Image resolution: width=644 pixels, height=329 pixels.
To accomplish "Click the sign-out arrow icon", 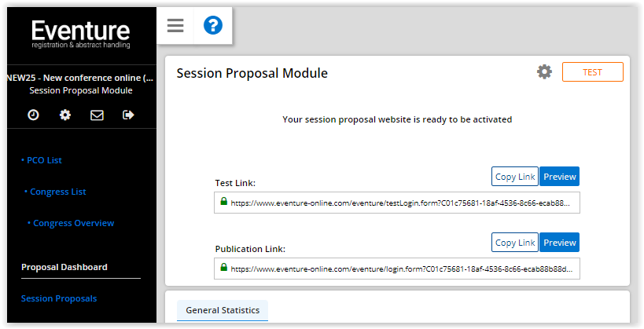I will 128,115.
